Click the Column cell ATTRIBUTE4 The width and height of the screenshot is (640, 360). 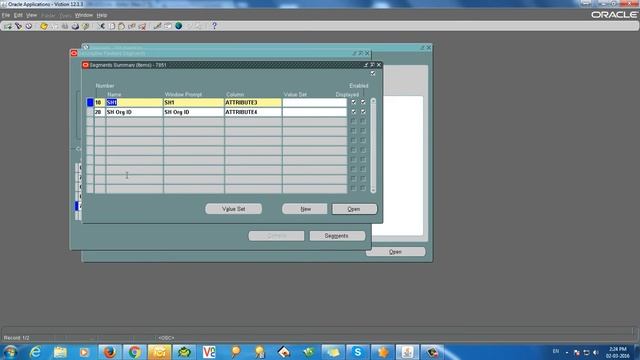[253, 112]
